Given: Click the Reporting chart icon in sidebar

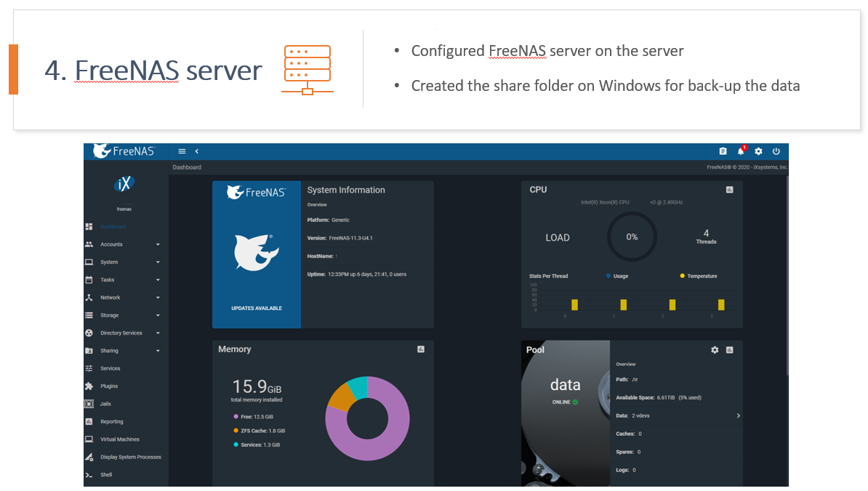Looking at the screenshot, I should 89,422.
